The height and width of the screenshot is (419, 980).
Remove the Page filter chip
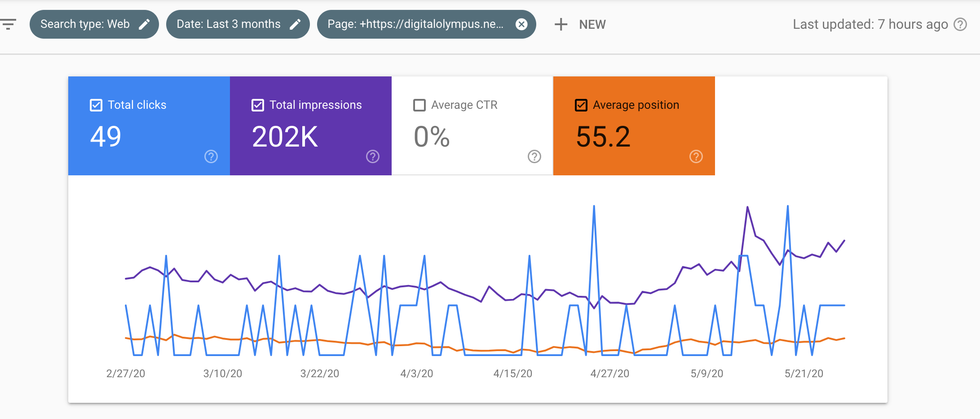tap(521, 24)
